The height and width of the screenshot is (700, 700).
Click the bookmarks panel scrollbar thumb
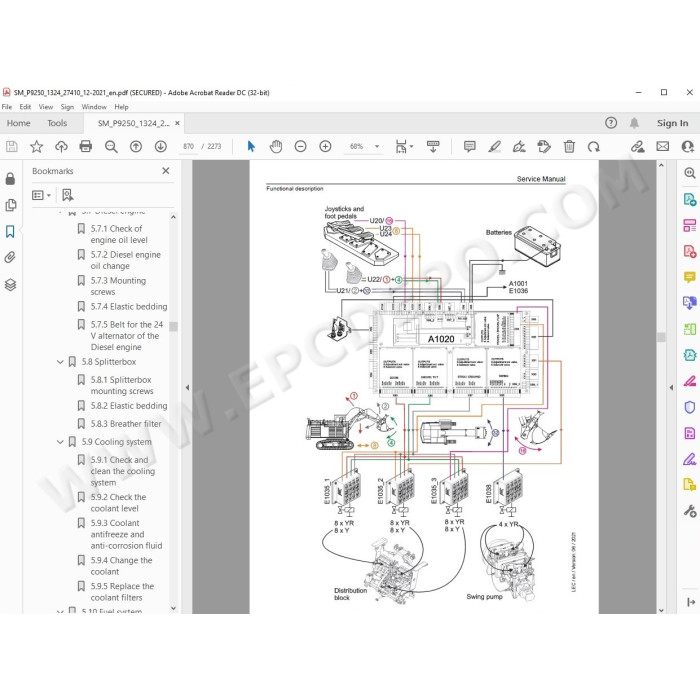[x=173, y=326]
